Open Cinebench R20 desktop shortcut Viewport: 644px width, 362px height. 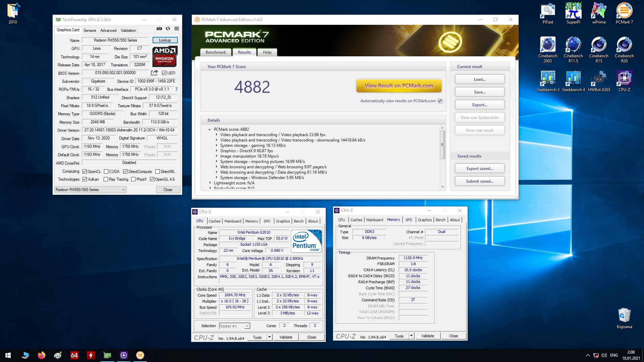click(x=625, y=50)
